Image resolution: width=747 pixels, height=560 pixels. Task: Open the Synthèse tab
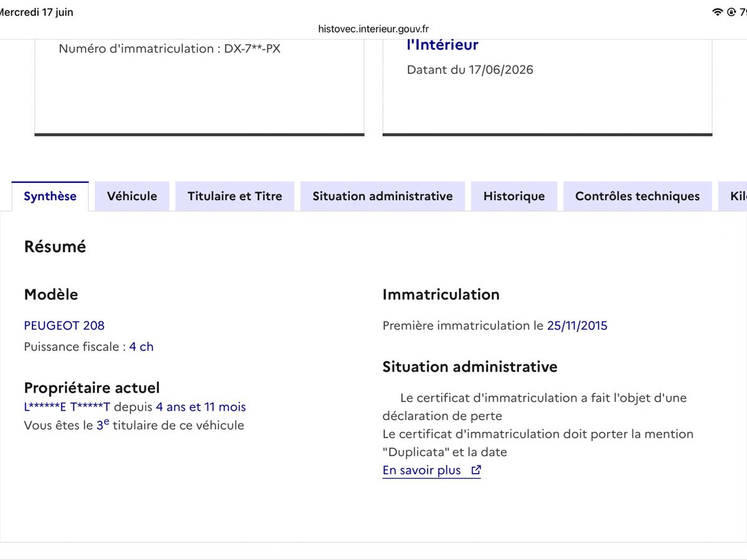(x=50, y=196)
